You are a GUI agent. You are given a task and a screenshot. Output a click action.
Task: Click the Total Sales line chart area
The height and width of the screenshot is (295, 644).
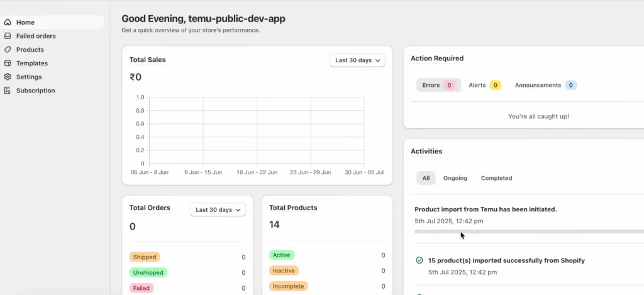tap(257, 130)
